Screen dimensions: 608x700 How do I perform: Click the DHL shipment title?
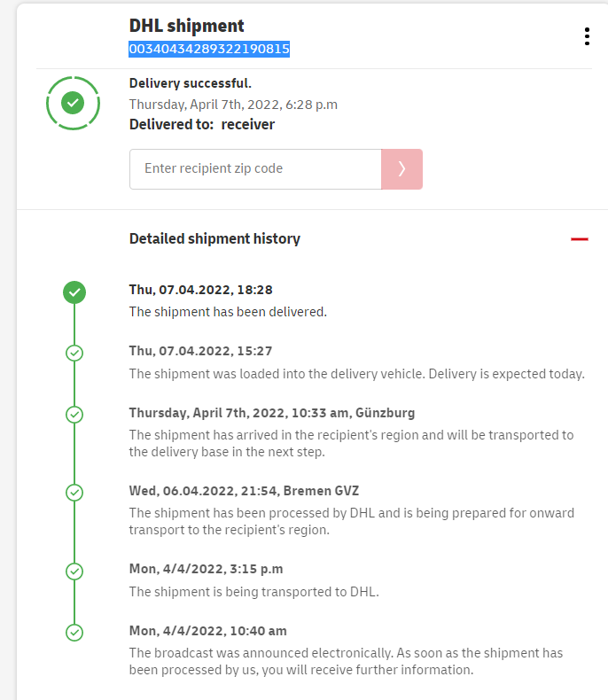[187, 26]
